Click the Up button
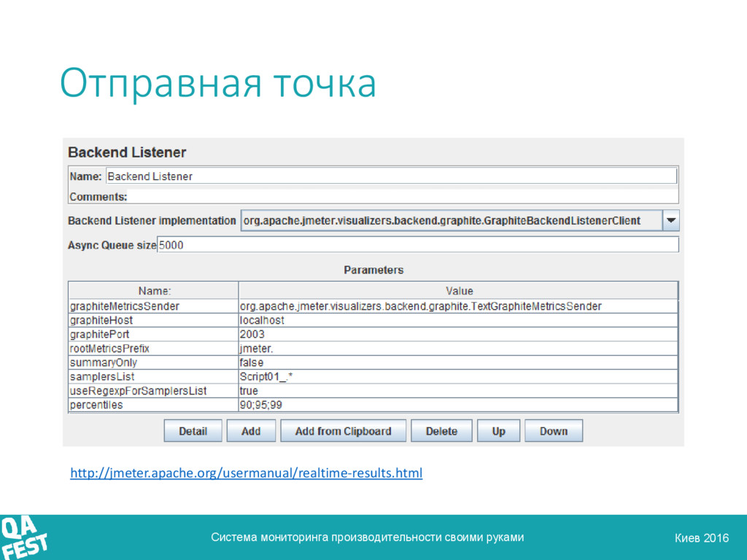This screenshot has width=747, height=560. pyautogui.click(x=498, y=431)
